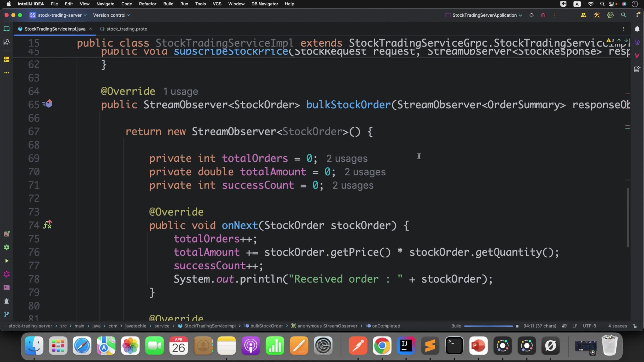Jump to next highlighted error arrow
The width and height of the screenshot is (644, 362).
pos(626,40)
